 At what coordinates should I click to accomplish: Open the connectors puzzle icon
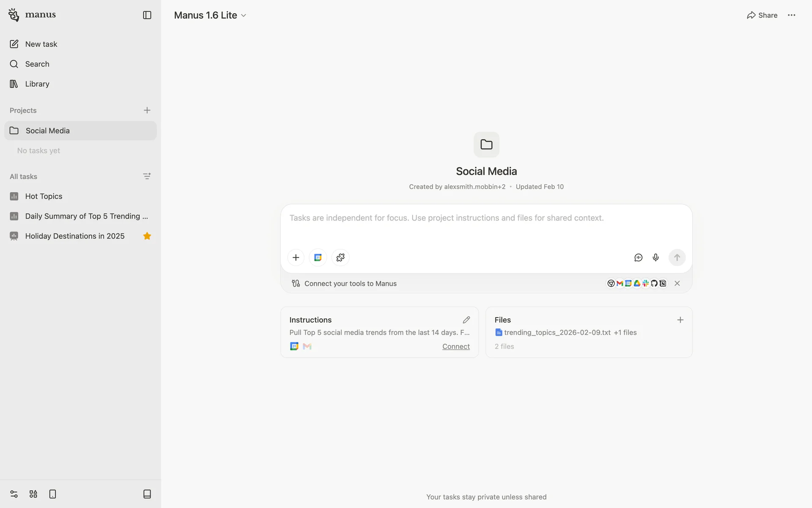(x=340, y=257)
